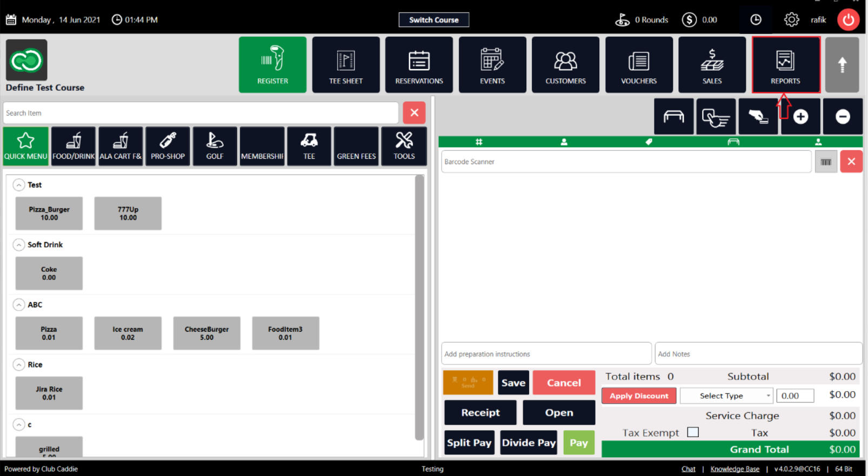Screen dimensions: 868x476
Task: Add the Jira Rice item
Action: (49, 393)
